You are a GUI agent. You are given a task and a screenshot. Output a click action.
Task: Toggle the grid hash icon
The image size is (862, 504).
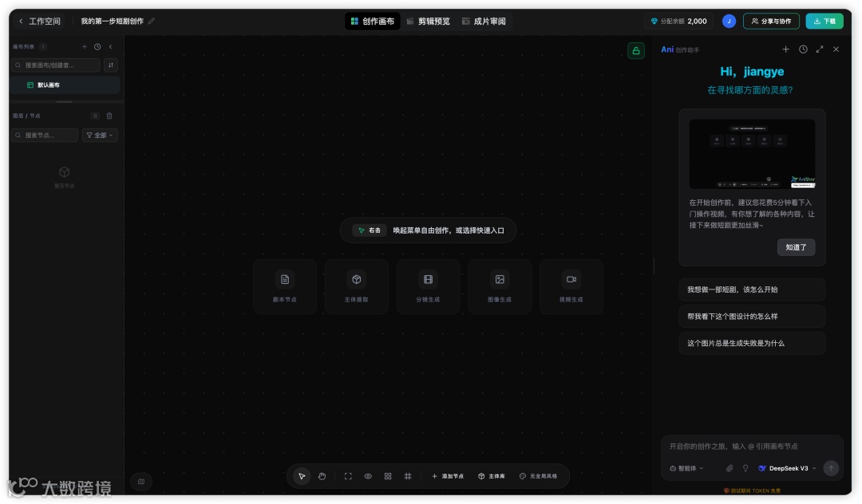click(408, 476)
